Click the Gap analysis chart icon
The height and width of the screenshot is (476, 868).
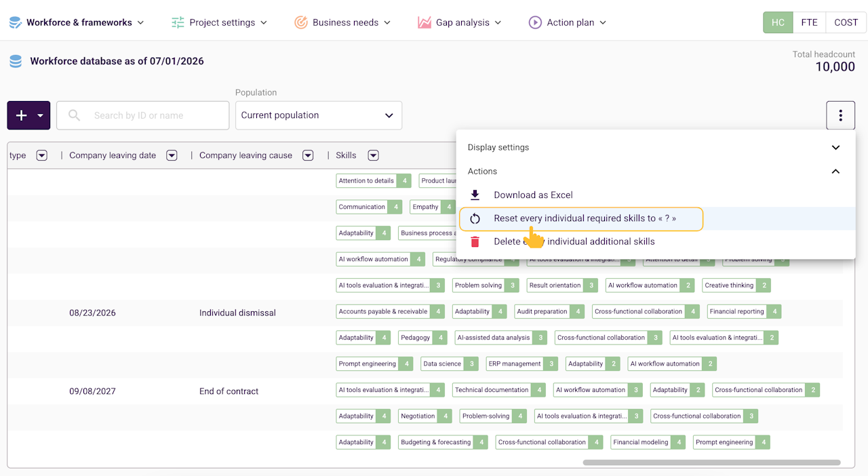424,22
